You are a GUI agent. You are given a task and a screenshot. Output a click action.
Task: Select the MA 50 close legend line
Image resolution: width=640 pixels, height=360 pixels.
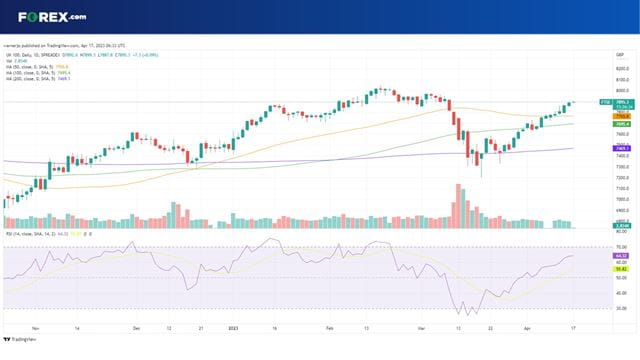pyautogui.click(x=37, y=67)
